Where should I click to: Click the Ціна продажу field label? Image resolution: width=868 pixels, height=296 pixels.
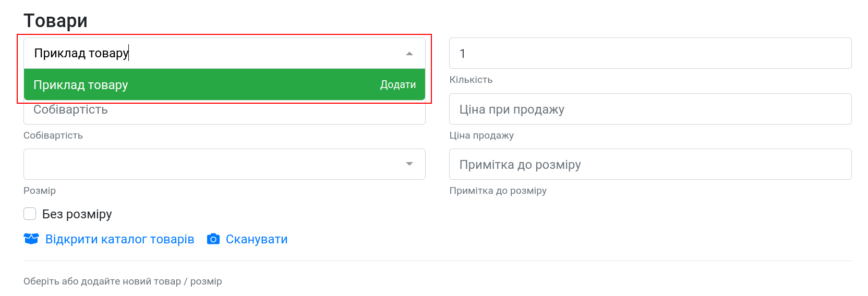click(481, 135)
